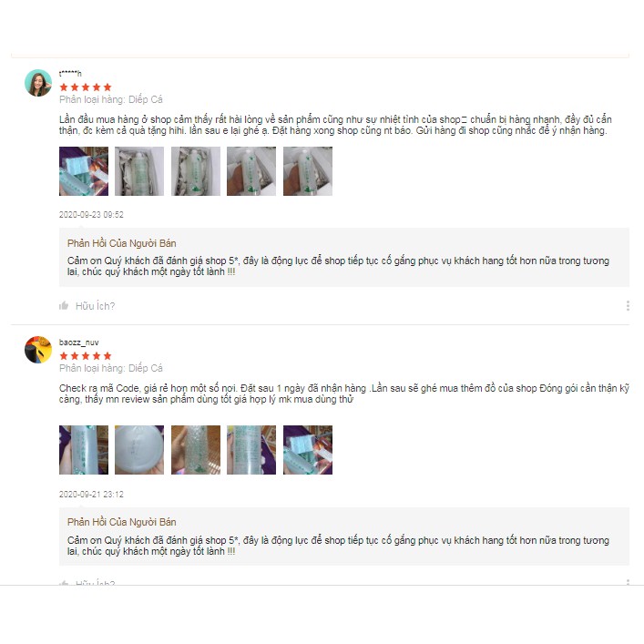Screen dimensions: 644x644
Task: Open the three-dot menu for first review
Action: [628, 305]
